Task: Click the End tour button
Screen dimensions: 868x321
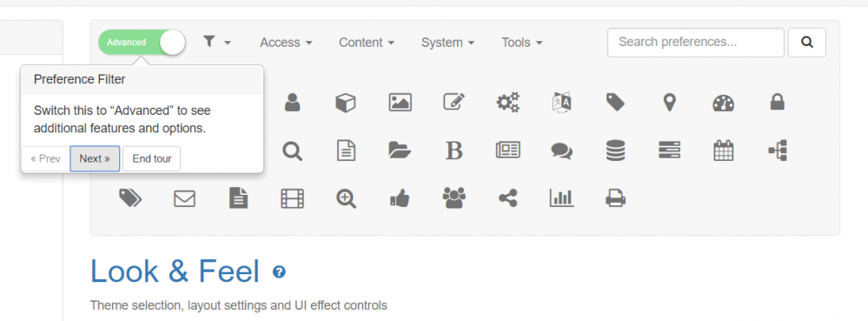Action: [152, 159]
